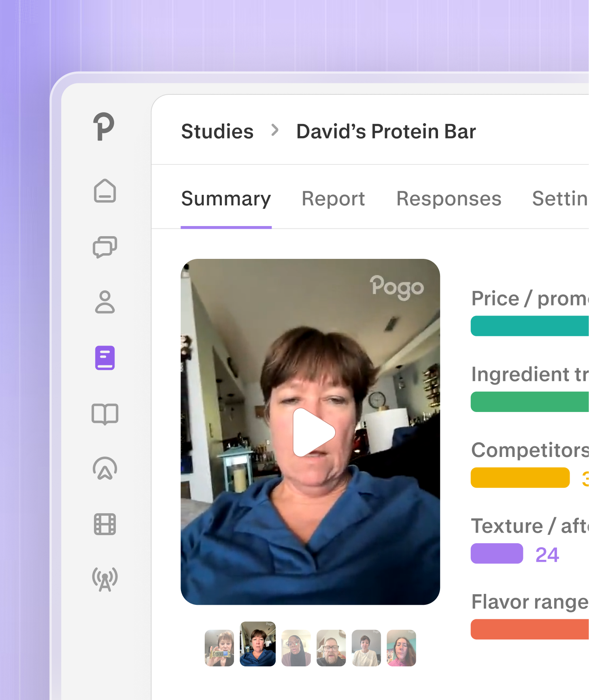This screenshot has height=700, width=589.
Task: Select thumbnail of woman in pink top
Action: (401, 648)
